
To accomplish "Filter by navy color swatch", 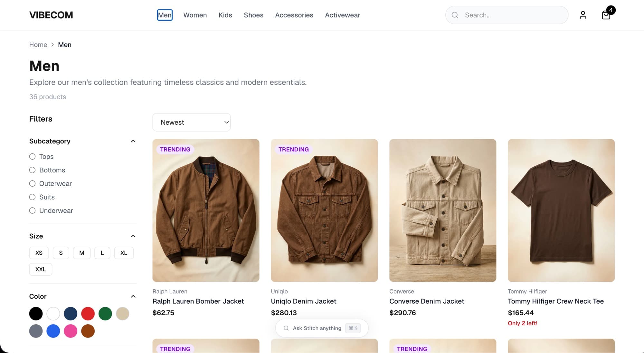I will click(x=71, y=314).
